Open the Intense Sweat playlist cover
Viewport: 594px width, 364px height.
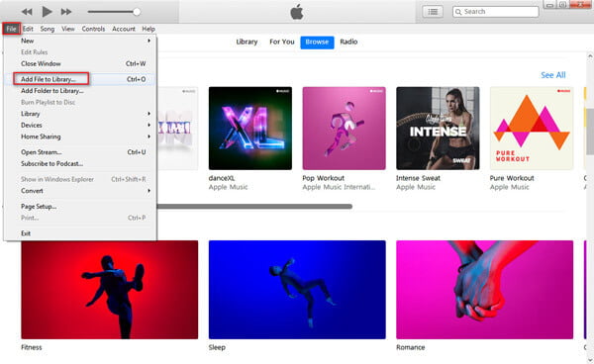(x=438, y=129)
